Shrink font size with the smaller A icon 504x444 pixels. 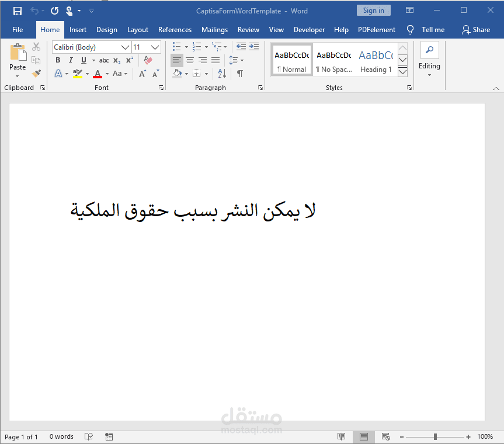tap(156, 74)
